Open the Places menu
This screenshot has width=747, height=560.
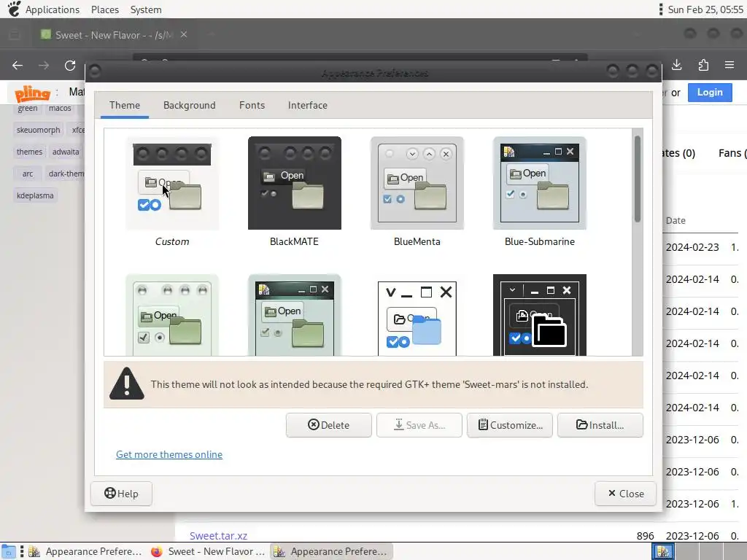click(105, 9)
